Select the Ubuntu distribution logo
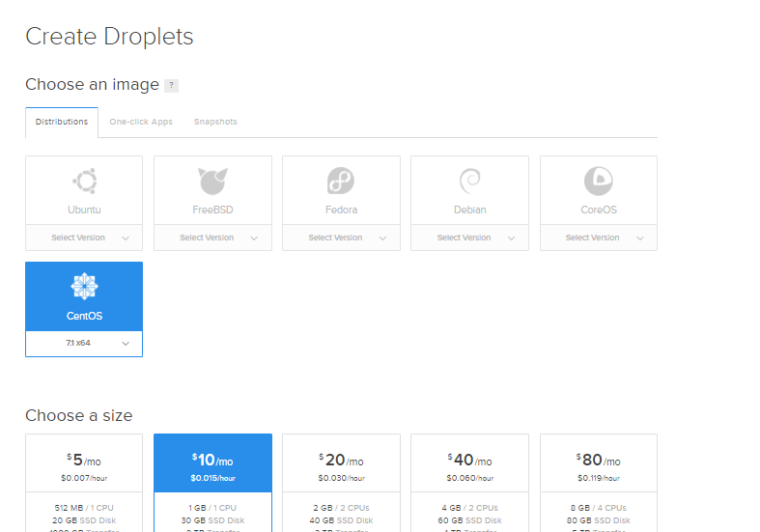The width and height of the screenshot is (760, 532). tap(84, 181)
